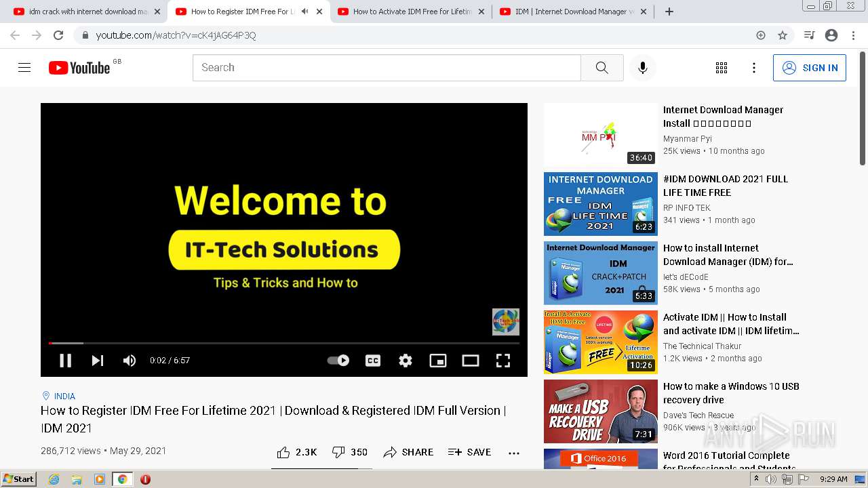Viewport: 868px width, 488px height.
Task: Close the How to Register IDM tab
Action: tap(319, 12)
